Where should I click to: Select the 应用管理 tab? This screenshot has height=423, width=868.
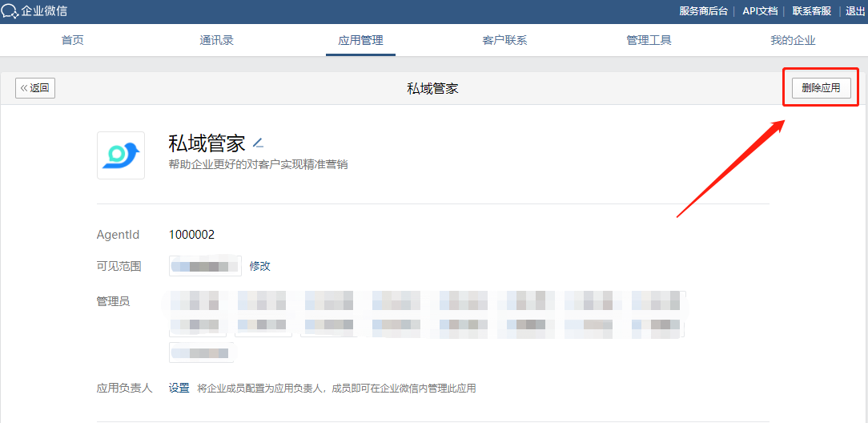click(x=360, y=41)
